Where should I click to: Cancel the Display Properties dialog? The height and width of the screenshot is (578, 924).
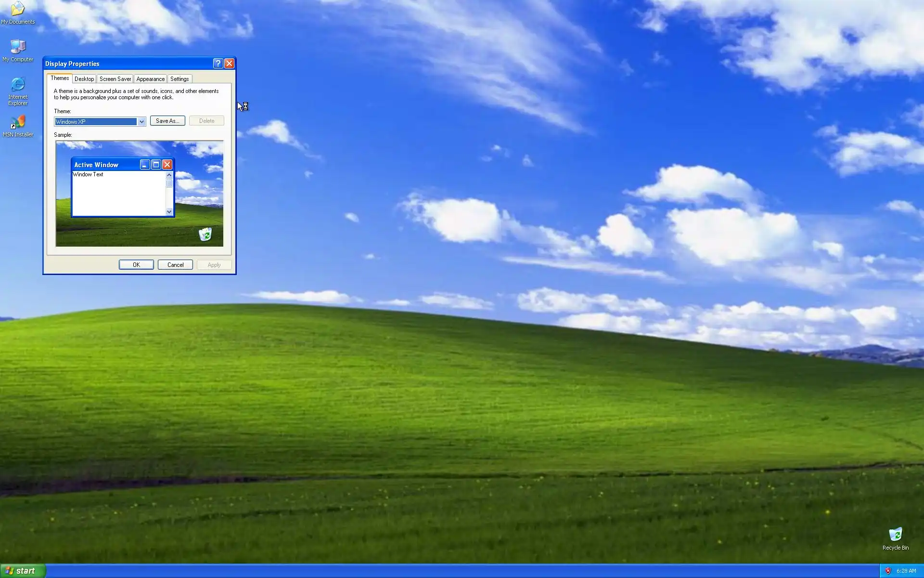pyautogui.click(x=175, y=265)
